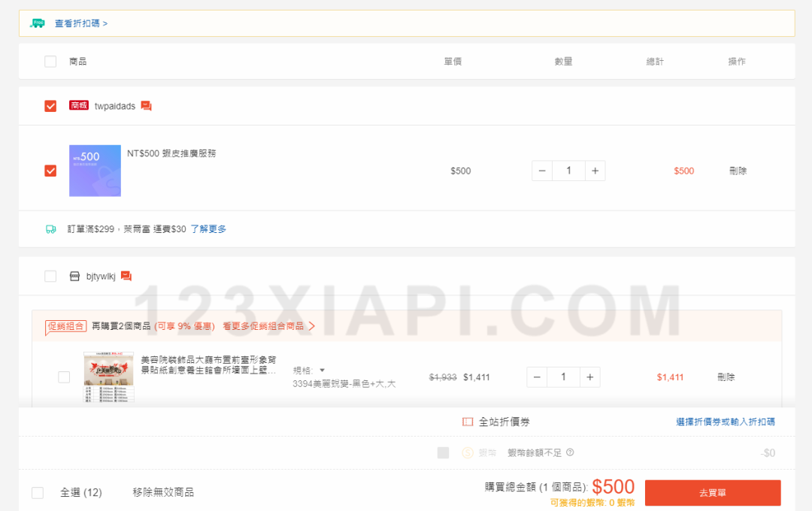Open NT$500 product thumbnail

[95, 171]
